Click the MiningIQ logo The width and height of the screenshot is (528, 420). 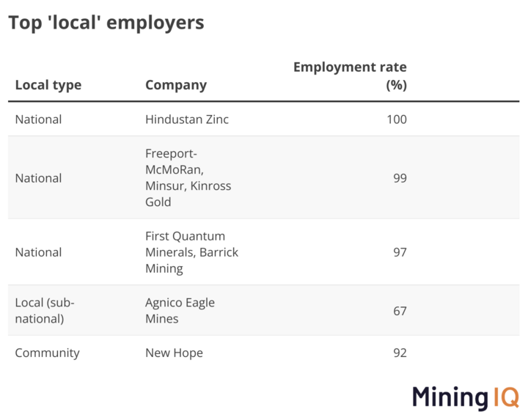click(465, 397)
